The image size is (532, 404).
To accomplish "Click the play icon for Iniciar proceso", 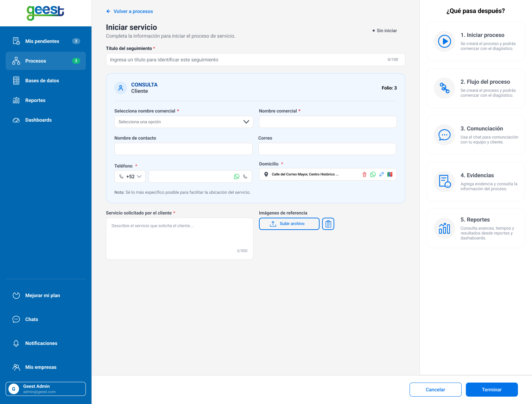I will coord(444,41).
